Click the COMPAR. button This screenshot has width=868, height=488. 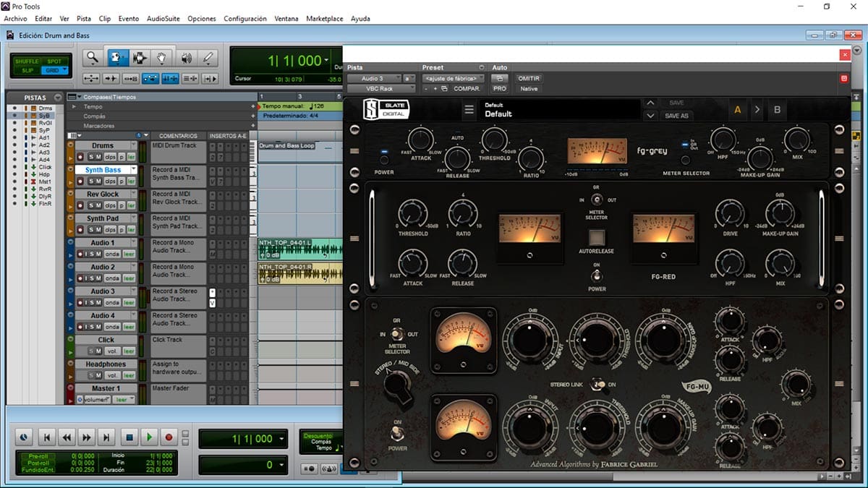coord(467,88)
